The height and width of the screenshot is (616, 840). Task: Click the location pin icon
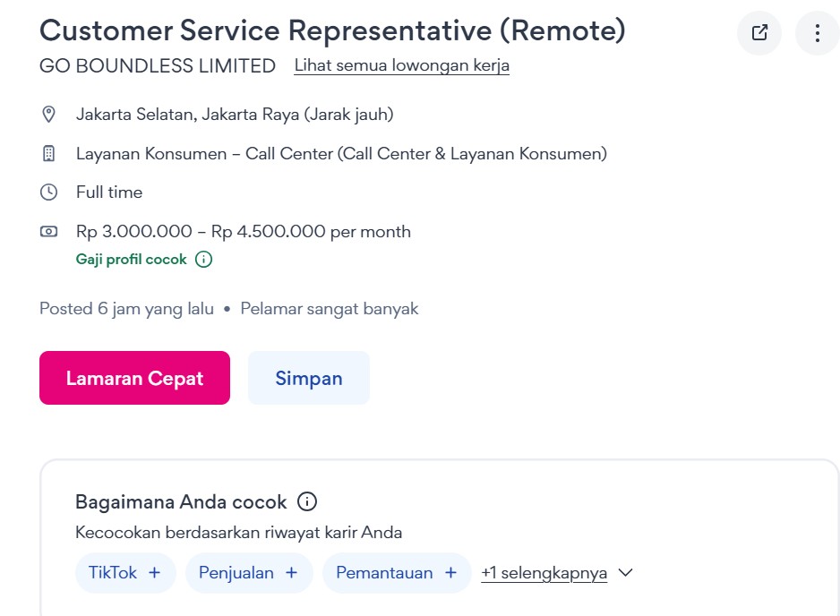[49, 114]
